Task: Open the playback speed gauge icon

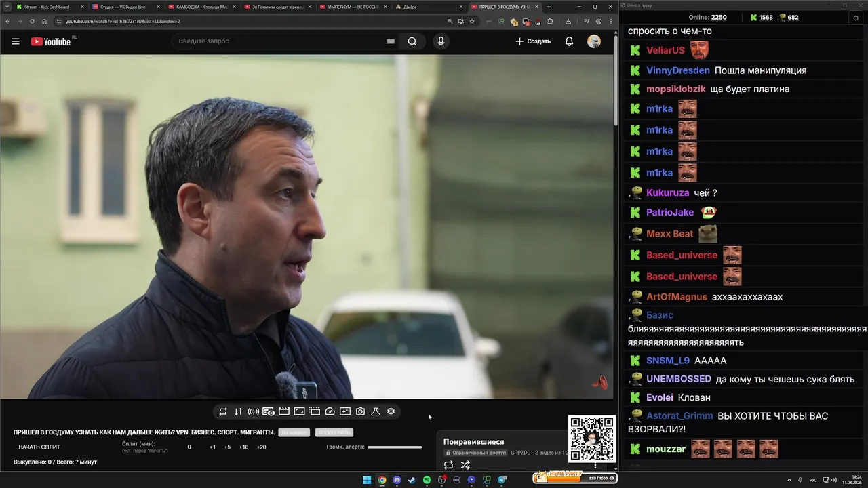Action: (330, 411)
